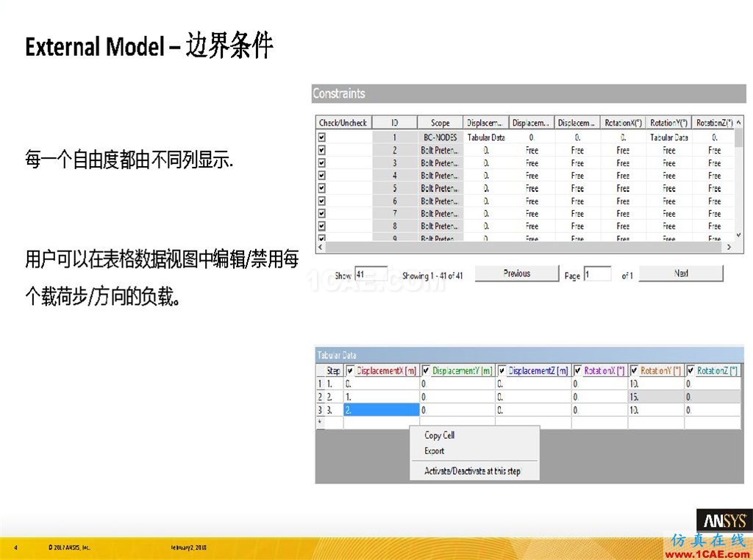This screenshot has width=753, height=560.
Task: Click the Step column header in Tabular Data
Action: [334, 370]
